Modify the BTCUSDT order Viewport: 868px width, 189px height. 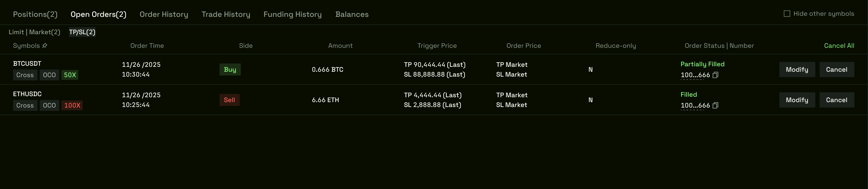coord(797,70)
